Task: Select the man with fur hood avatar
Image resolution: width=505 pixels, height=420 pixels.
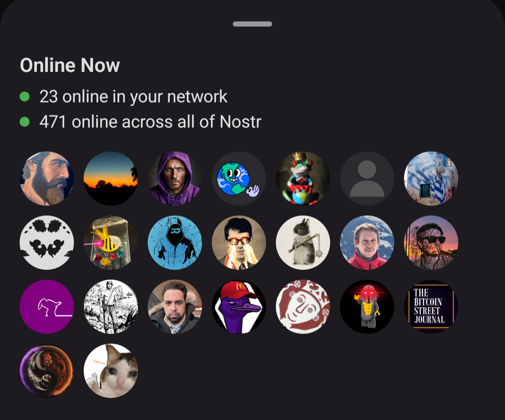Action: click(175, 307)
